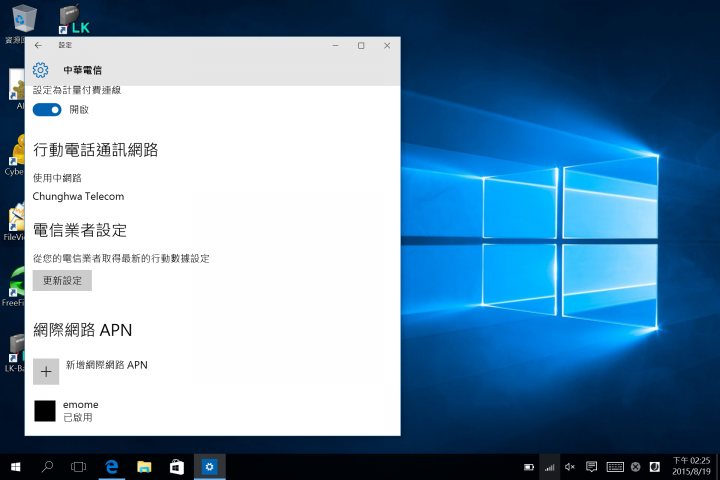Select the Cybe desktop shortcut
Screen dimensions: 720x480
point(15,155)
